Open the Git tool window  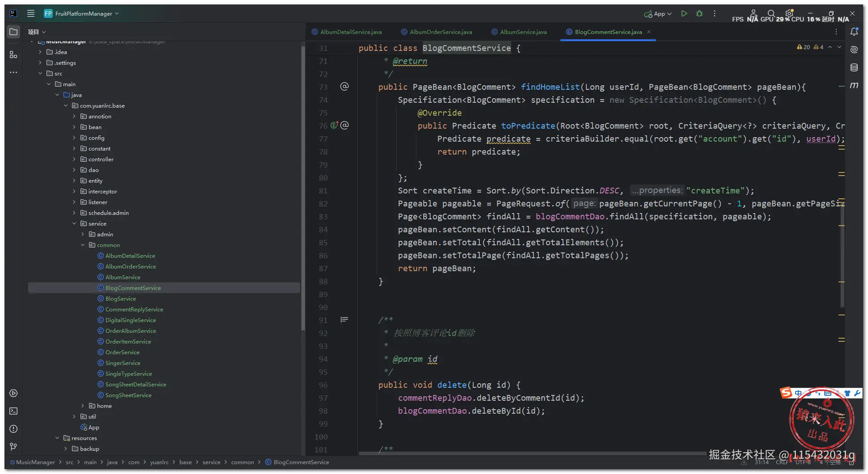(13, 446)
